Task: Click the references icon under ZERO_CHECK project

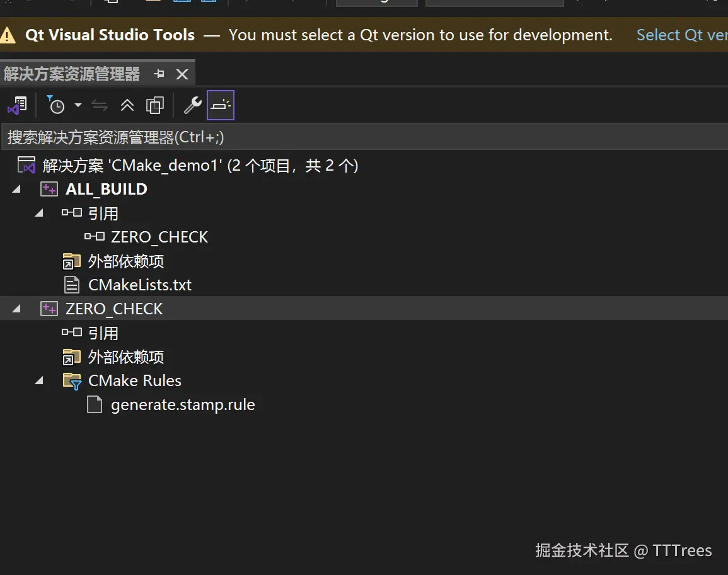Action: click(71, 333)
